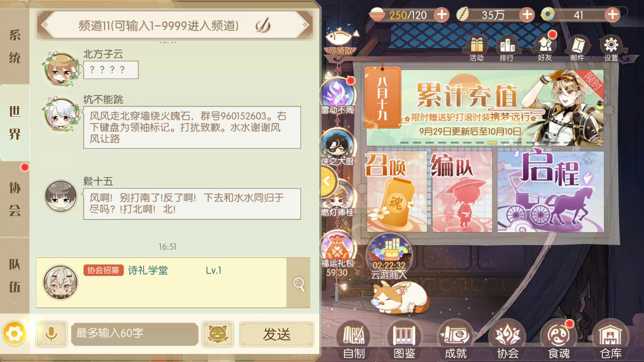644x362 pixels.
Task: Click the 最多输入60字 message input field
Action: pos(135,334)
